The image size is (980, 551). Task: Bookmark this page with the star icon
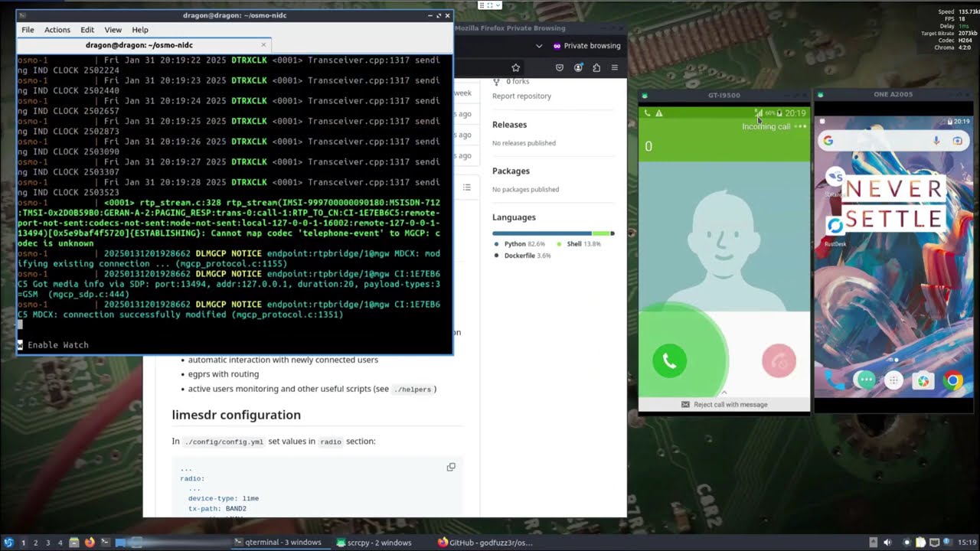click(x=515, y=67)
